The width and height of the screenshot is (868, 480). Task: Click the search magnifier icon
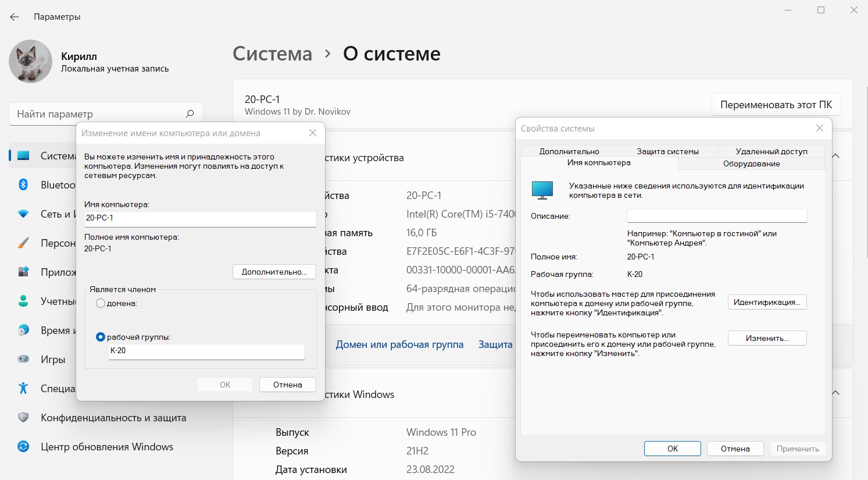tap(190, 113)
